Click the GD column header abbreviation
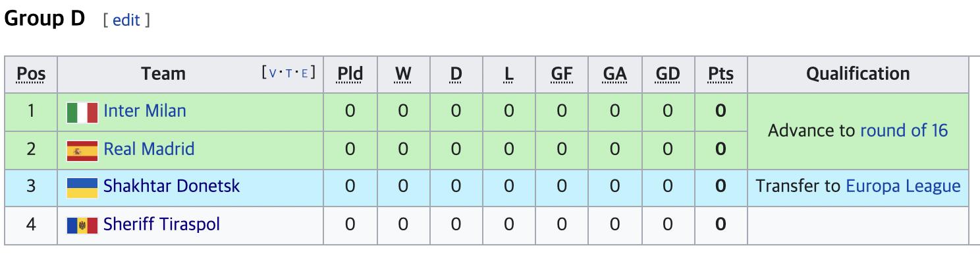The height and width of the screenshot is (256, 980). [x=668, y=74]
